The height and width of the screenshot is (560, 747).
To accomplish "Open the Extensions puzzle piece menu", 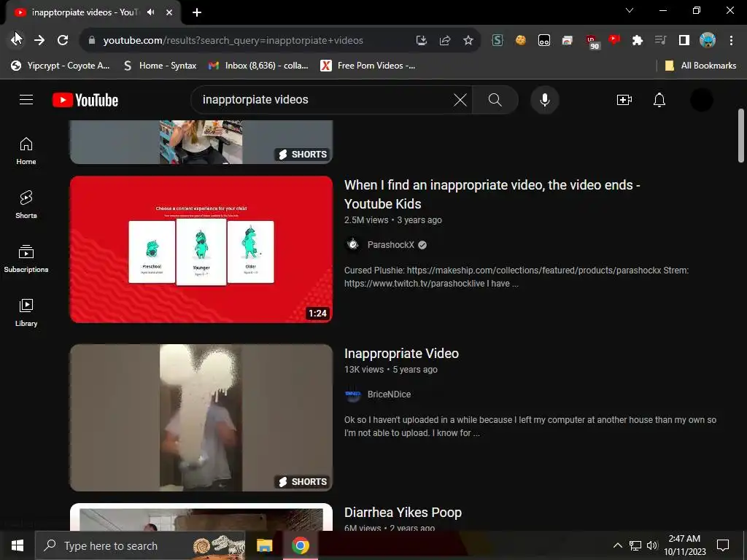I will [x=637, y=40].
